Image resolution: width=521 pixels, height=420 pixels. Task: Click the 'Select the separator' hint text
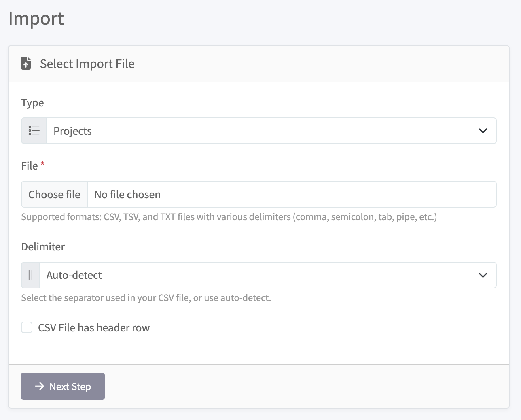pos(146,298)
